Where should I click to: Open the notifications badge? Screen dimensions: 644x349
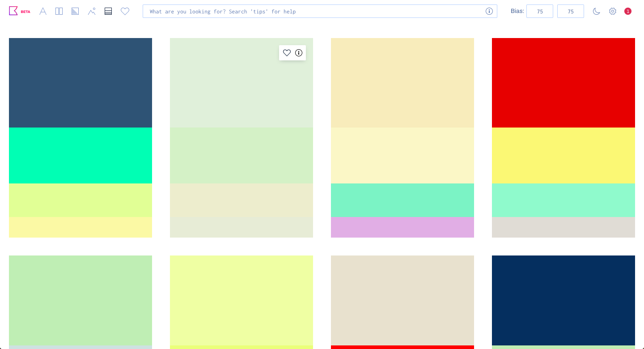(x=628, y=11)
